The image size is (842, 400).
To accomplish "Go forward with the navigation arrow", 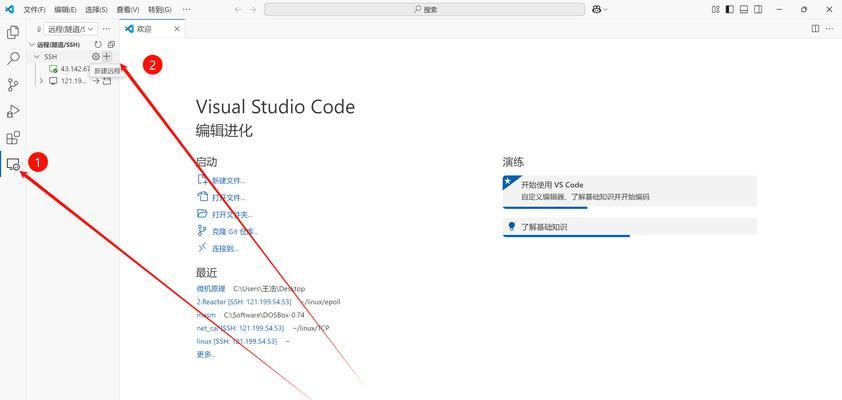I will pyautogui.click(x=253, y=10).
